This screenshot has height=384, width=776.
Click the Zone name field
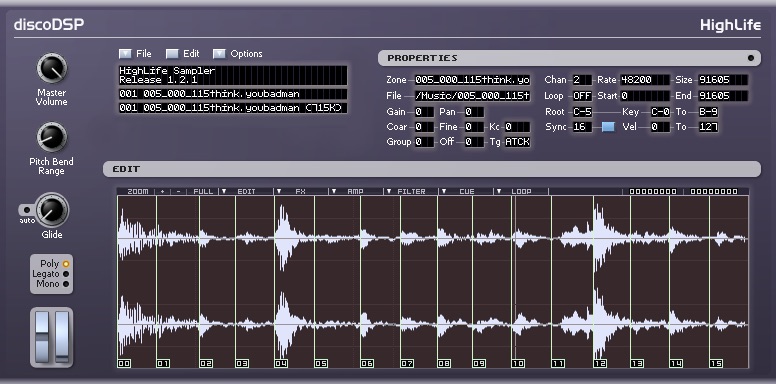tap(472, 80)
